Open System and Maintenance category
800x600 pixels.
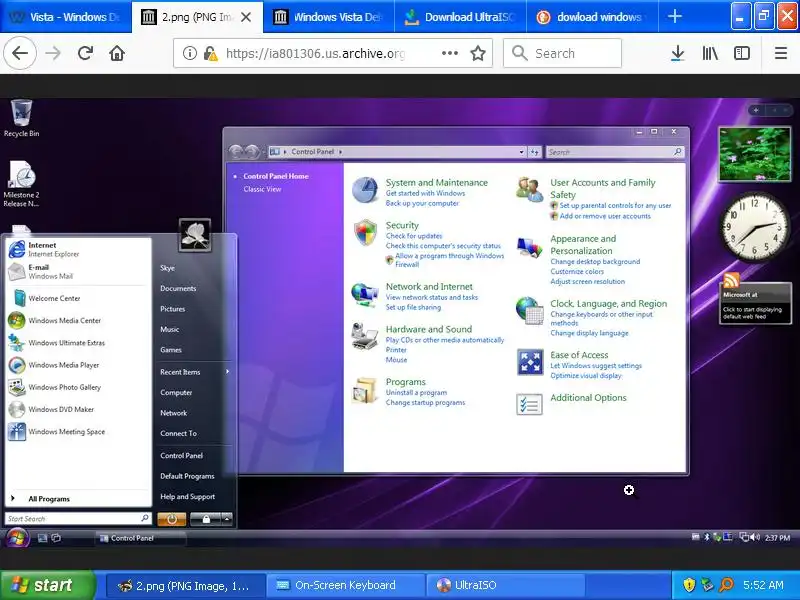click(436, 182)
